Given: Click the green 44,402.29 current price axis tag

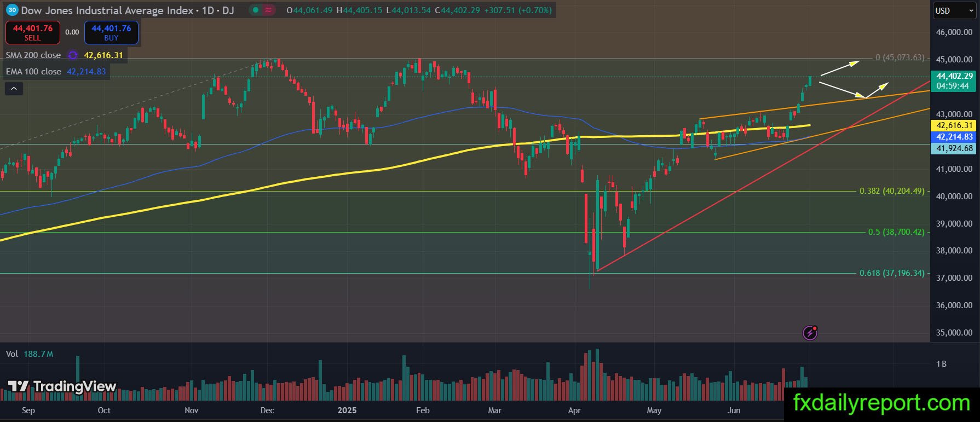Looking at the screenshot, I should (954, 76).
